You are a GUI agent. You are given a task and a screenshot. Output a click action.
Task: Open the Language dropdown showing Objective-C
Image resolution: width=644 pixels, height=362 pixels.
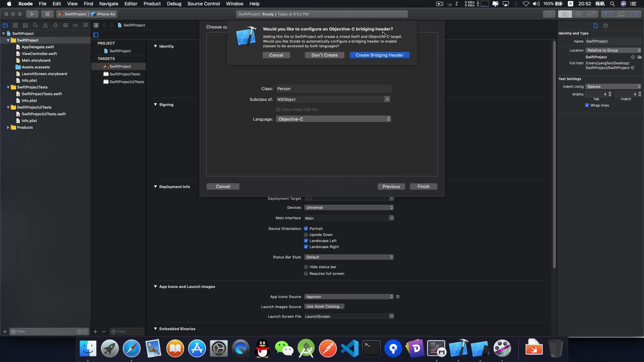point(333,119)
